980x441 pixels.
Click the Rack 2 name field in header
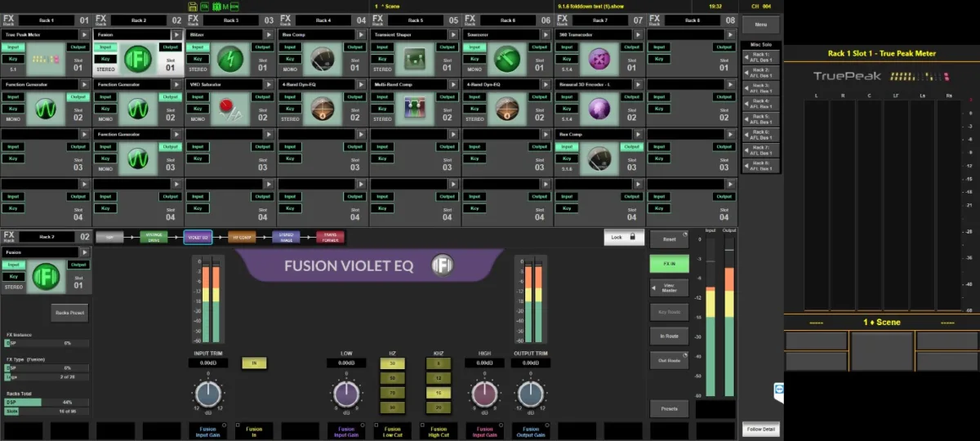click(138, 20)
